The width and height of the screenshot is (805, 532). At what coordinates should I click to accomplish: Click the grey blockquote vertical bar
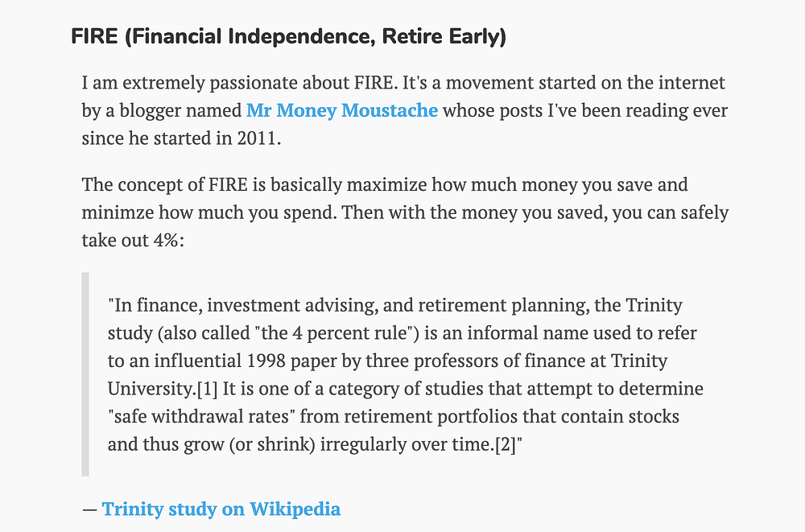pos(85,374)
